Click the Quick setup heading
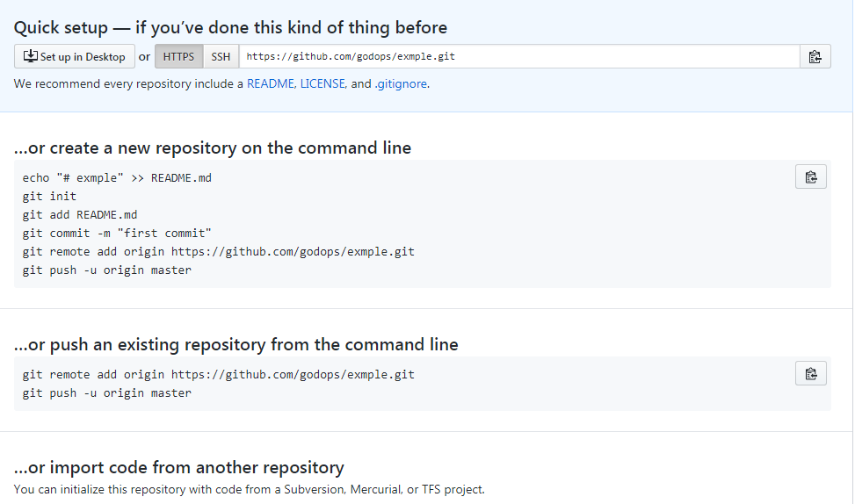855x504 pixels. (x=230, y=28)
